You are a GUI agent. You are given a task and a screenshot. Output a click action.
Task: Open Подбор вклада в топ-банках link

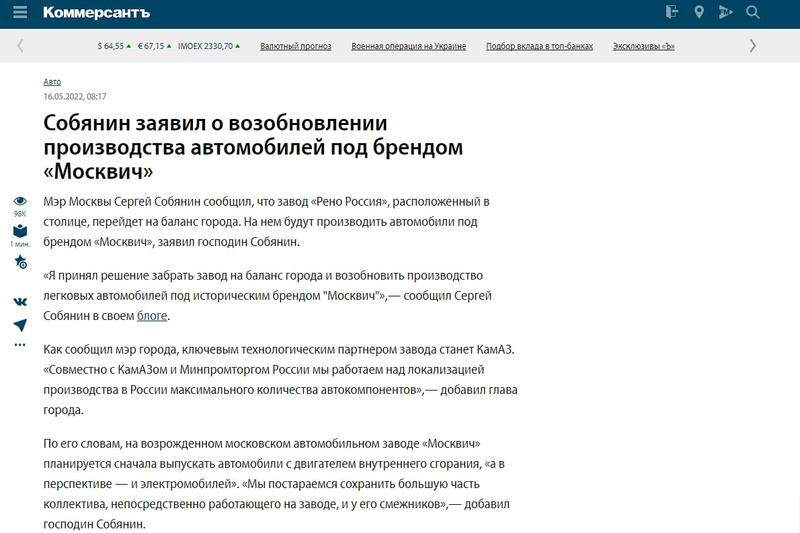tap(539, 46)
